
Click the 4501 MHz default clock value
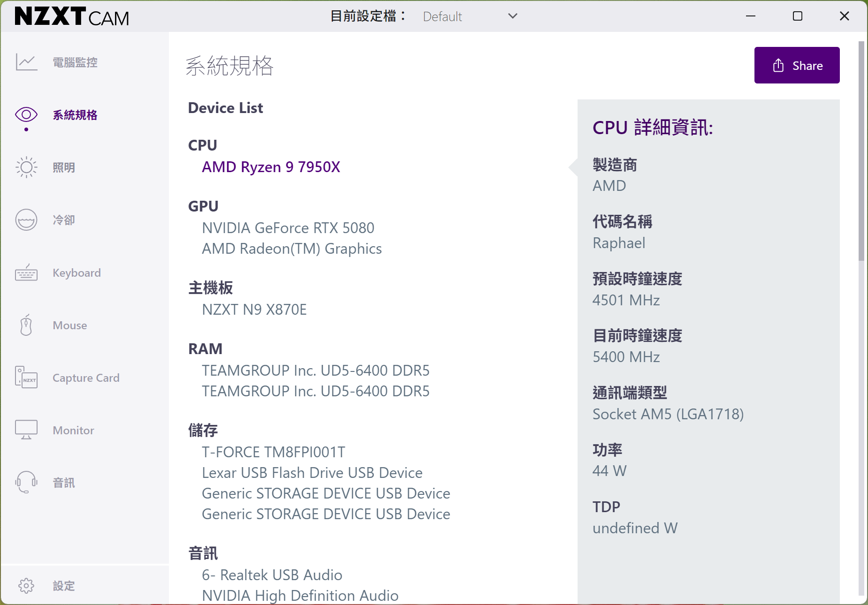point(626,300)
